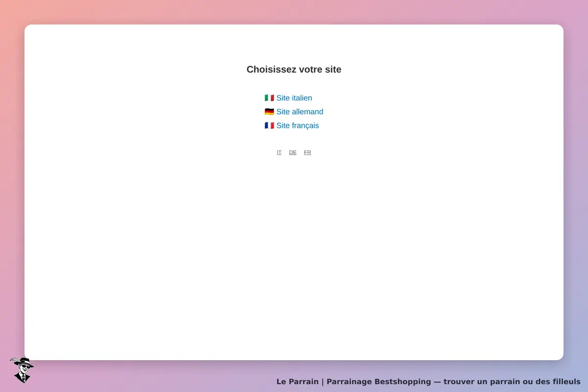Click the Italian flag icon
The width and height of the screenshot is (588, 392).
coord(269,98)
